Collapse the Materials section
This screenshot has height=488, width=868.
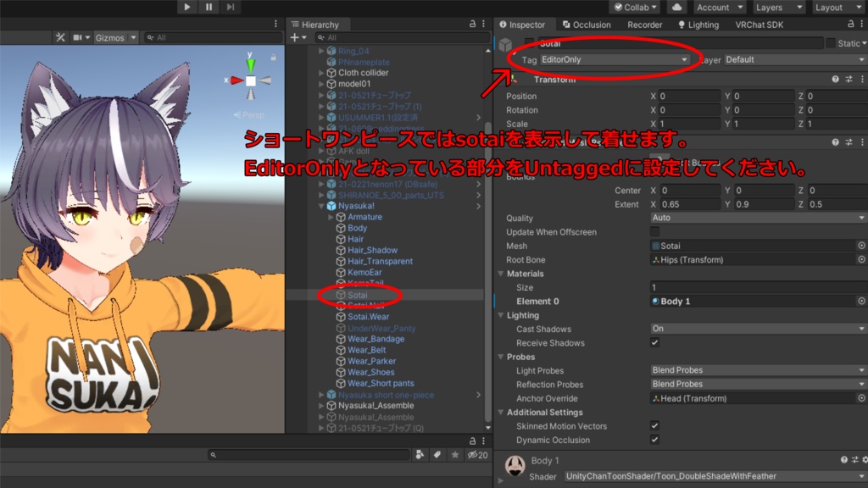tap(501, 274)
